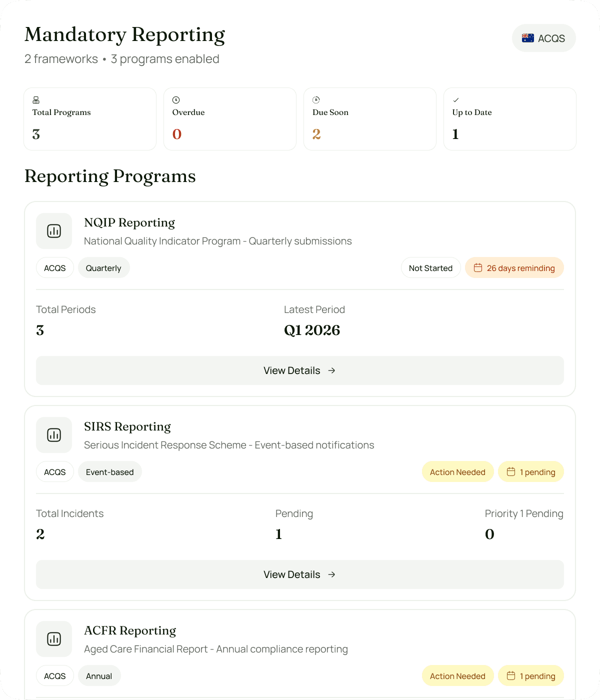Click the Due Soon timer icon
This screenshot has height=700, width=600.
tap(315, 99)
